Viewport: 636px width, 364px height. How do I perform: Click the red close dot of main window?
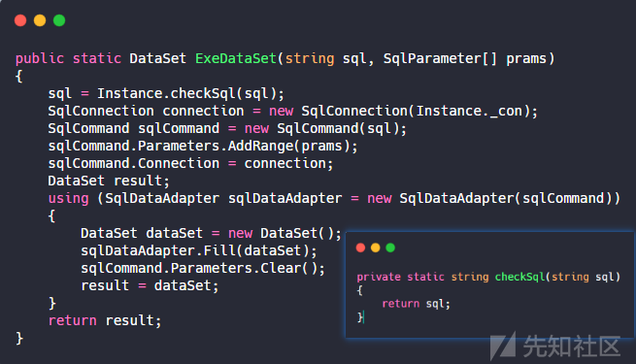[x=20, y=20]
